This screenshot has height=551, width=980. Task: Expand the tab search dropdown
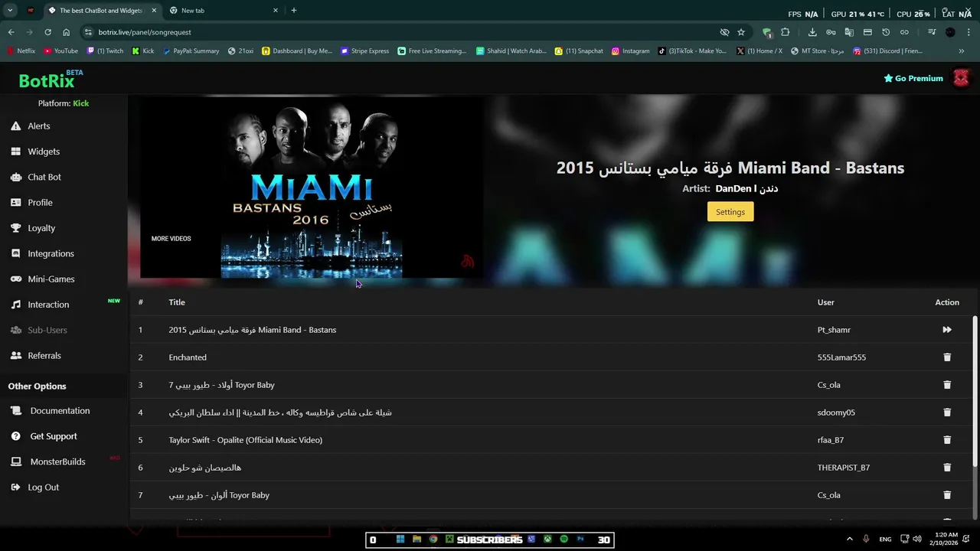pyautogui.click(x=10, y=11)
